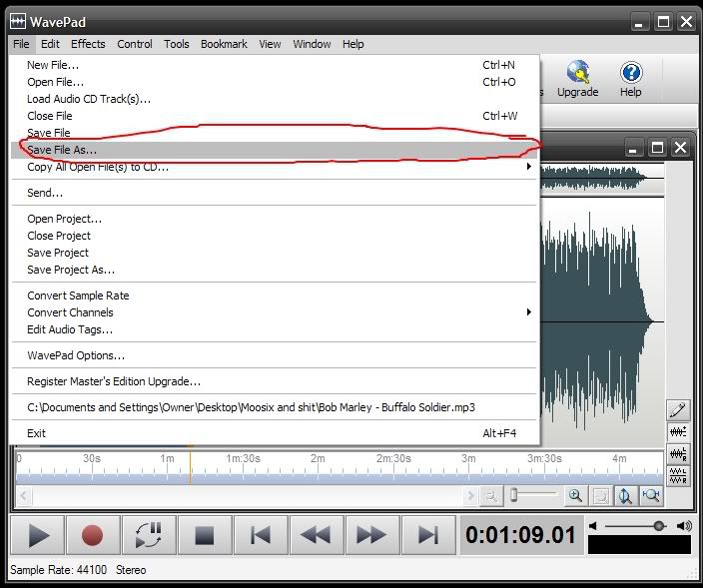Click the red Record button
The height and width of the screenshot is (588, 703).
tap(93, 535)
